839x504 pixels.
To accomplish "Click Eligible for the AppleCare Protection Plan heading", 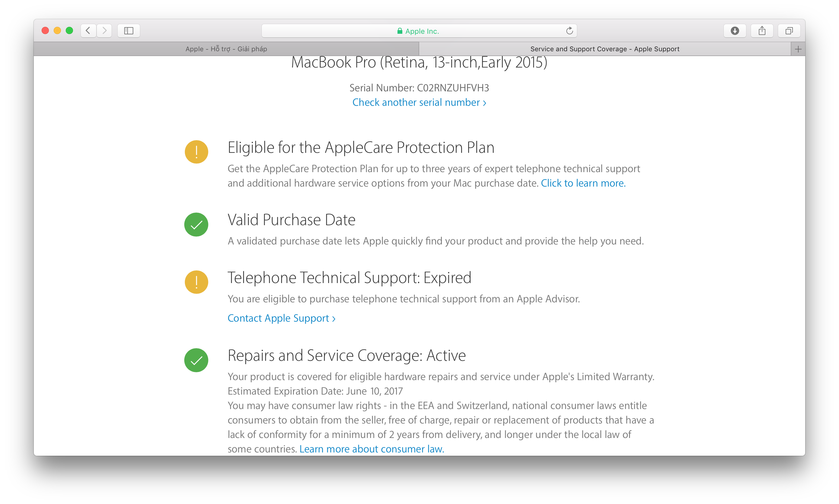I will 361,147.
